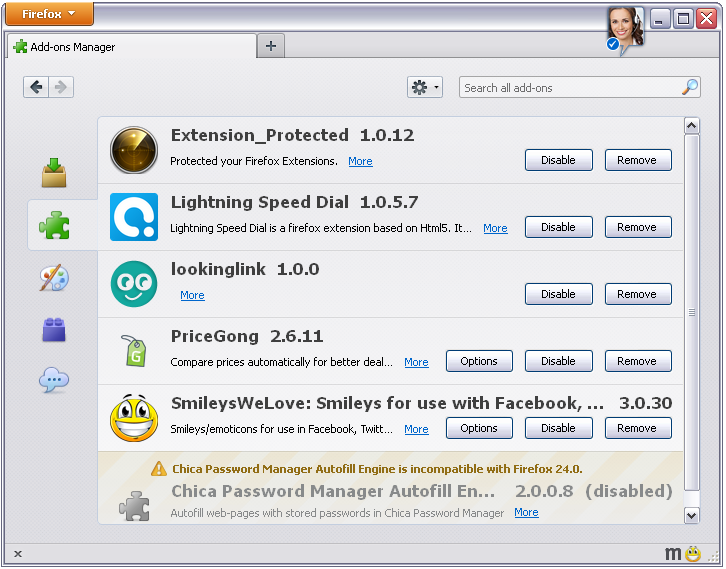Go forward with the right arrow

61,87
